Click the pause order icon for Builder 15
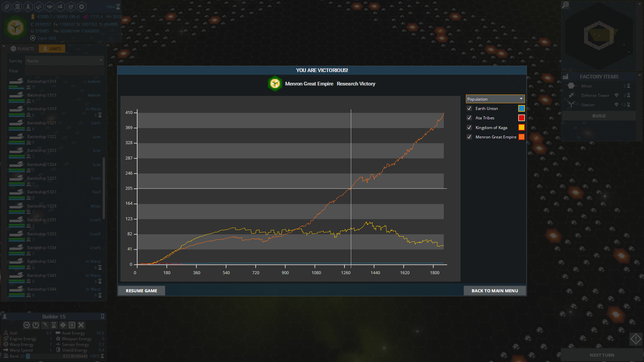The image size is (644, 362). pos(72,325)
